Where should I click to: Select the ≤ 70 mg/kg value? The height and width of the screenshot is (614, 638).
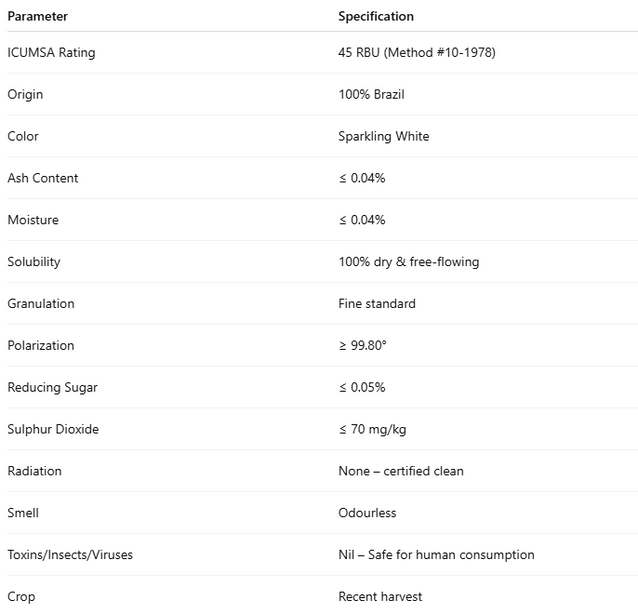[x=372, y=430]
